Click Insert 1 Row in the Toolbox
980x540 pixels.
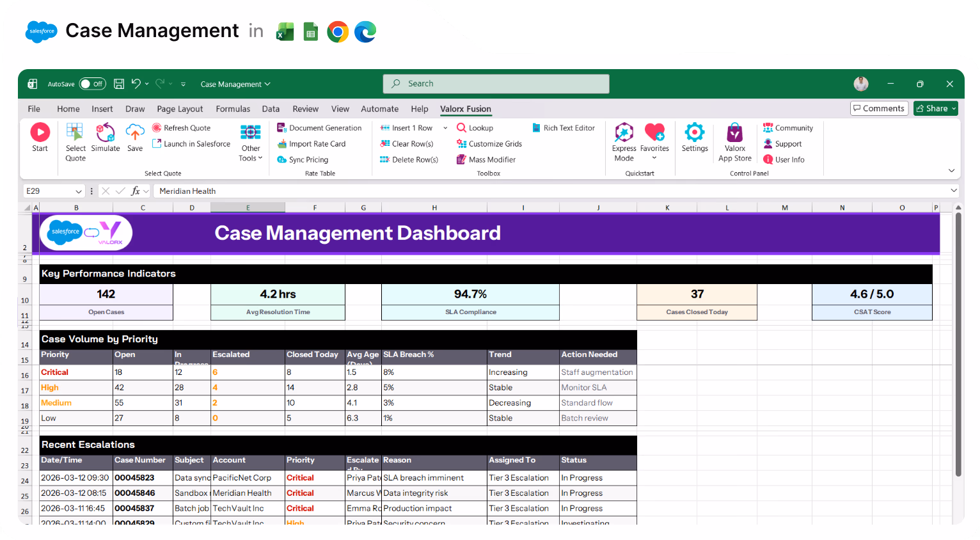click(409, 127)
